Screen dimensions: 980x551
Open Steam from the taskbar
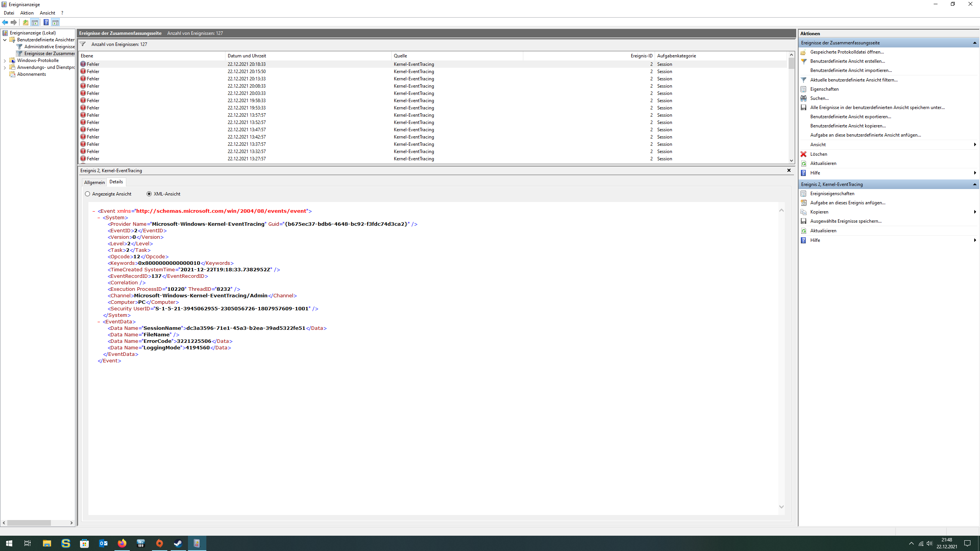tap(178, 543)
